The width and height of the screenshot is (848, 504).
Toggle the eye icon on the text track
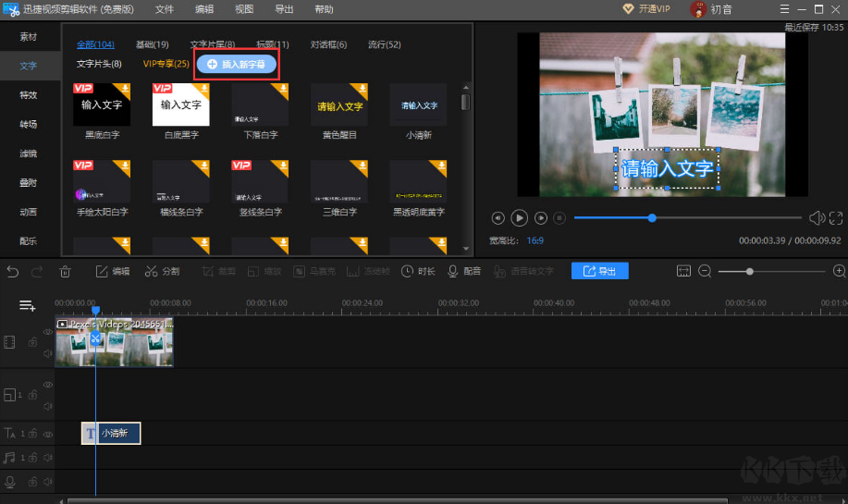point(48,434)
